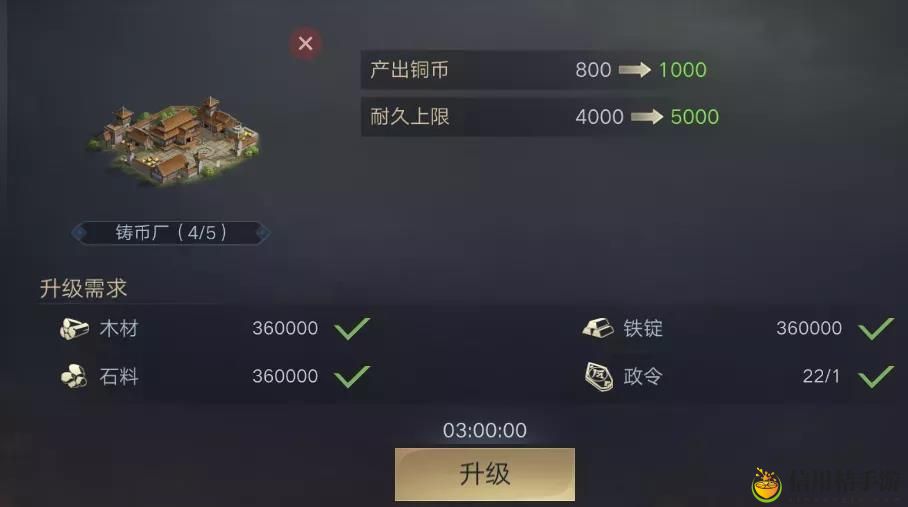
Task: Select the 木材 wood resource icon
Action: click(x=74, y=329)
